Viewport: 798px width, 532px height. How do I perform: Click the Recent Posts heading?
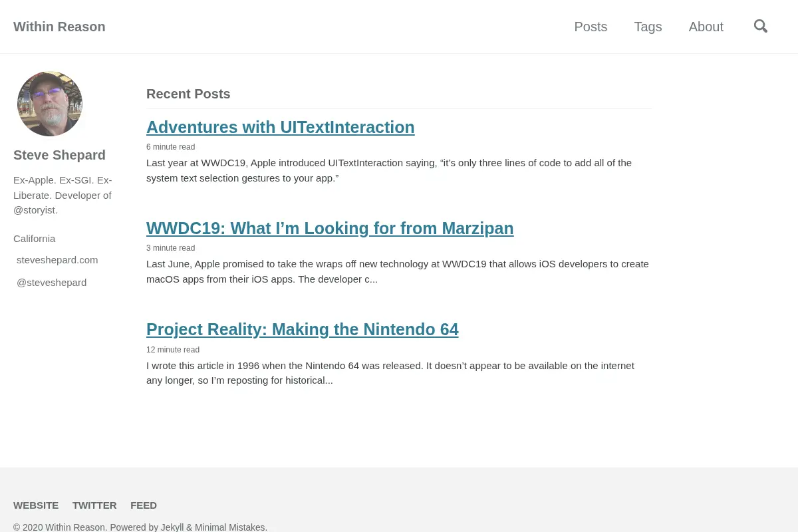[188, 94]
